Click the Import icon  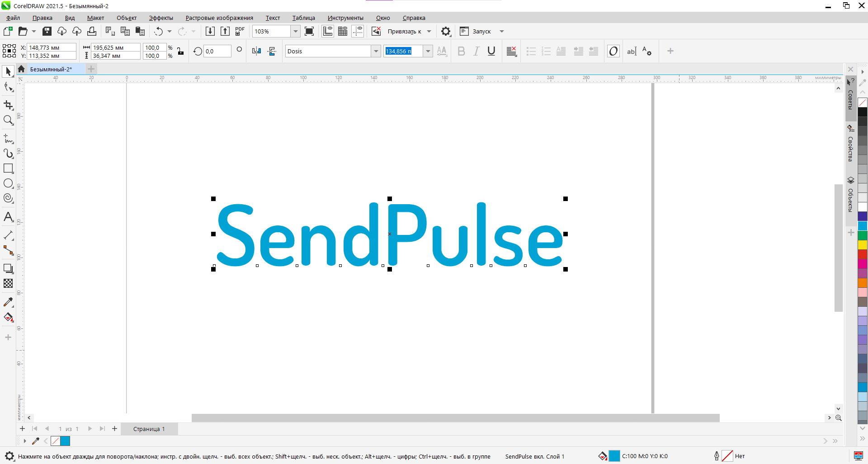(210, 31)
